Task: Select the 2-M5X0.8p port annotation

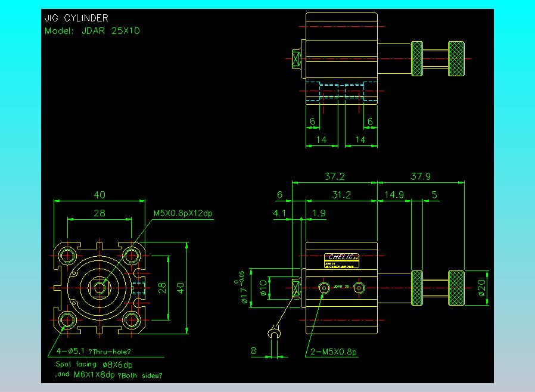Action: (334, 351)
